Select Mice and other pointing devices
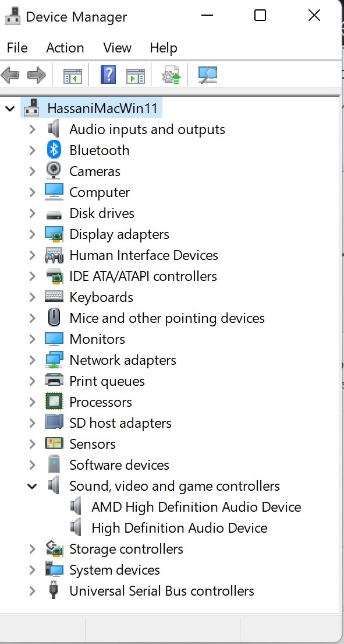This screenshot has height=644, width=344. [167, 318]
